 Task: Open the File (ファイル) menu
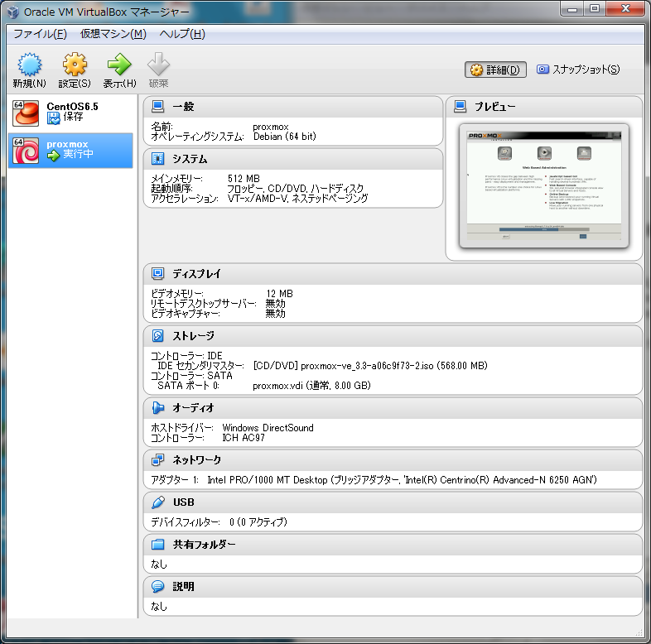pyautogui.click(x=40, y=34)
